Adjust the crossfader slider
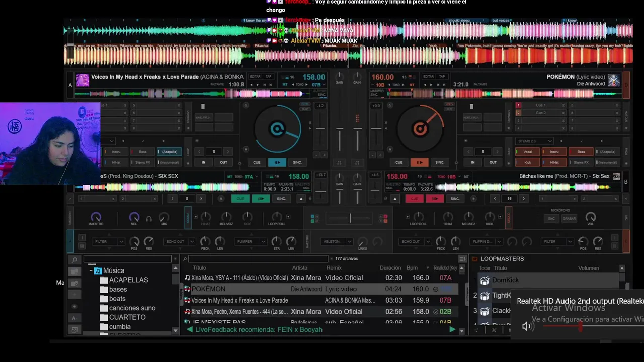Screen dimensions: 644x362 click(x=350, y=218)
